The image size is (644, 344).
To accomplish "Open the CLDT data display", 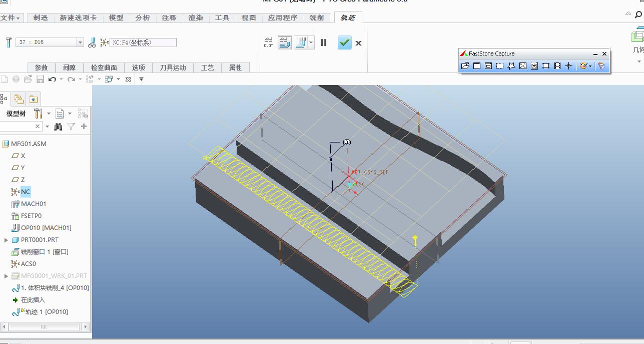I will click(269, 42).
